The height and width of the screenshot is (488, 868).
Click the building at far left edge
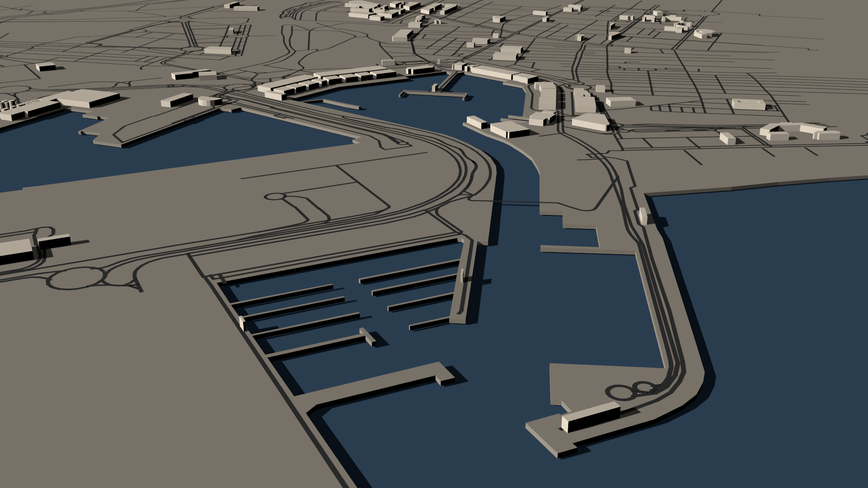pos(16,252)
